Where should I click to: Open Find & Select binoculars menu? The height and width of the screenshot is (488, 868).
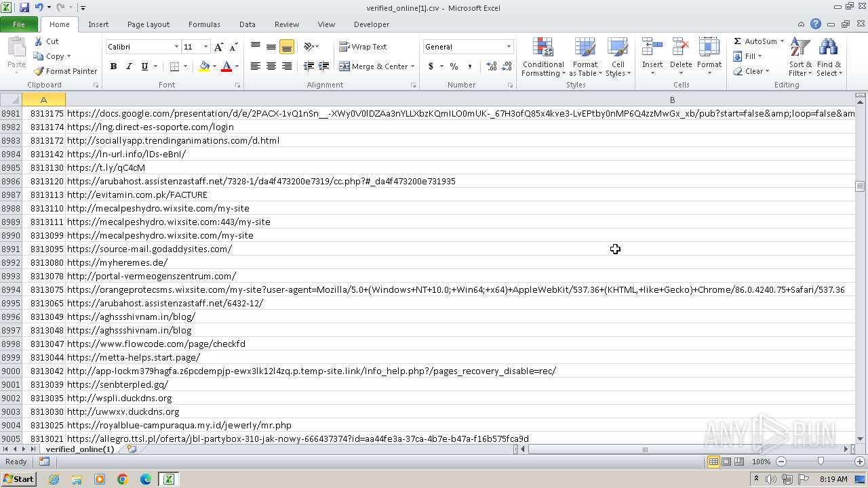(x=828, y=57)
